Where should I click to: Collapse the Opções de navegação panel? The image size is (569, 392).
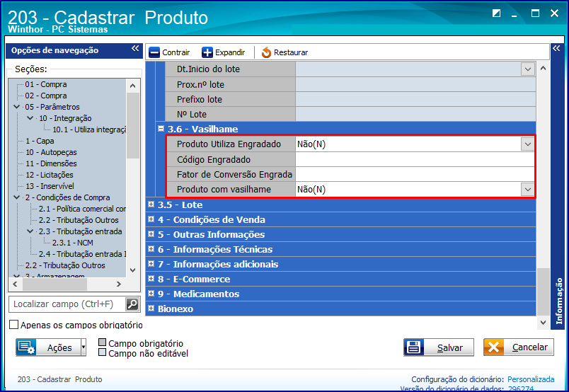pyautogui.click(x=135, y=48)
